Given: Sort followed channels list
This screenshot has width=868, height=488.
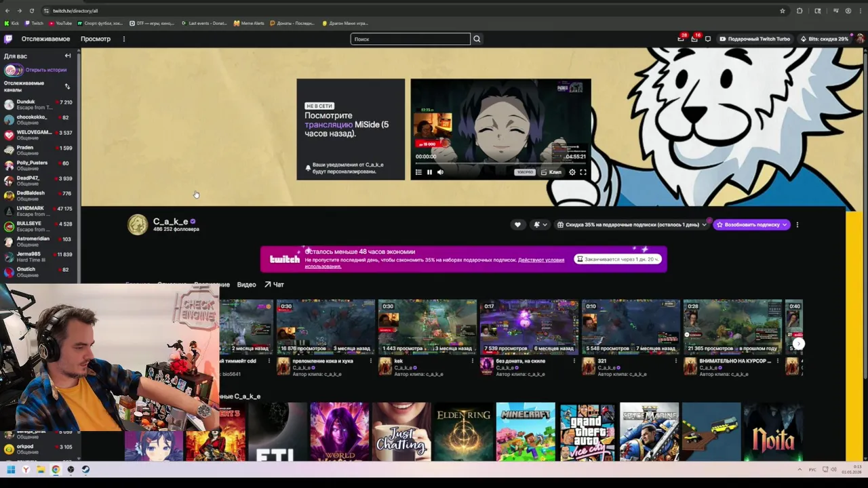Looking at the screenshot, I should click(67, 86).
